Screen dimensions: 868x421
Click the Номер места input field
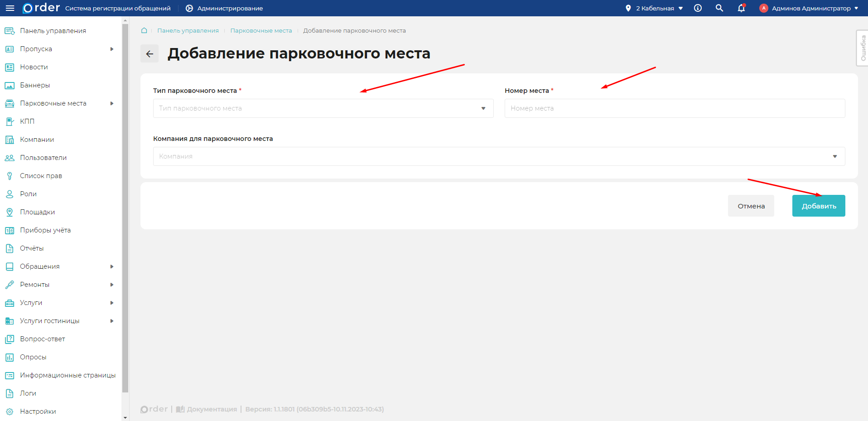point(675,108)
